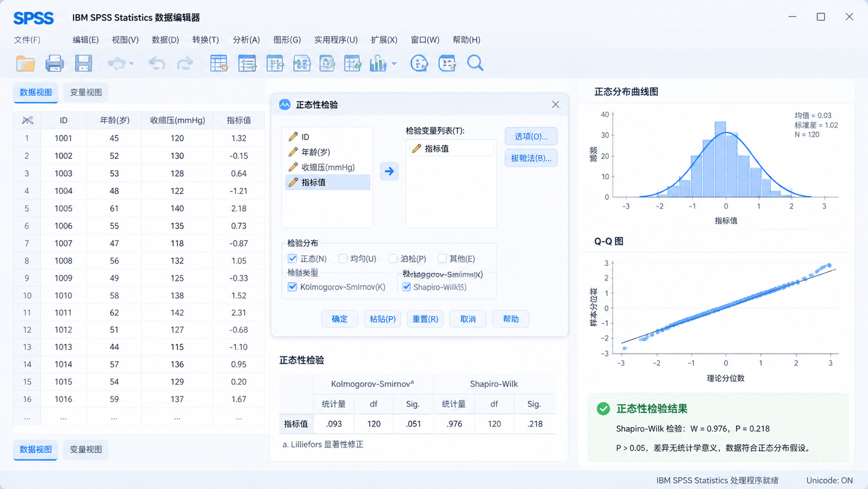
Task: Open the bar chart toolbar icon
Action: 378,63
